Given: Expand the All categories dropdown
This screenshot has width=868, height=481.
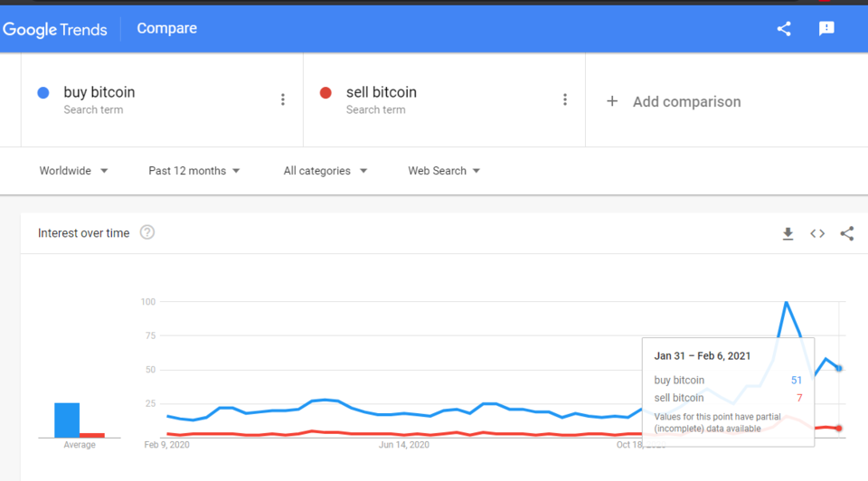Looking at the screenshot, I should point(325,171).
